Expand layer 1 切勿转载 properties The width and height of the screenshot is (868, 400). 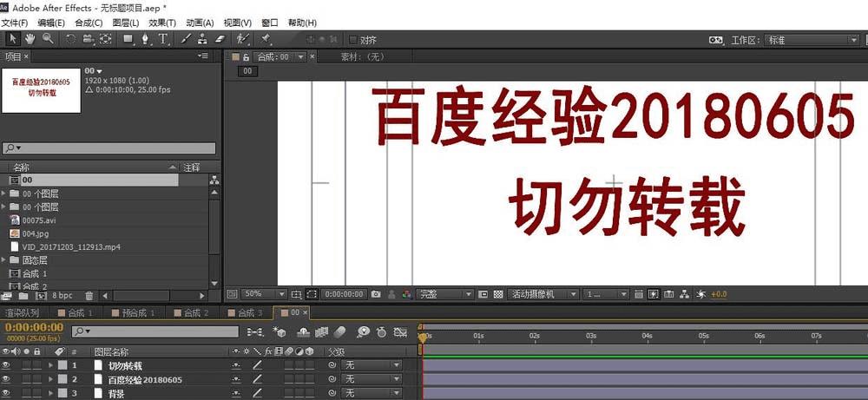[x=51, y=365]
